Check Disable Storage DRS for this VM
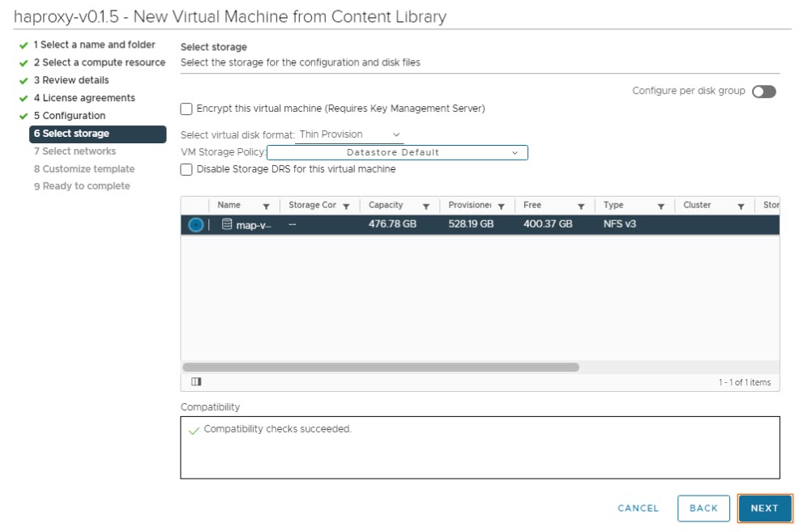The width and height of the screenshot is (799, 532). pos(187,169)
